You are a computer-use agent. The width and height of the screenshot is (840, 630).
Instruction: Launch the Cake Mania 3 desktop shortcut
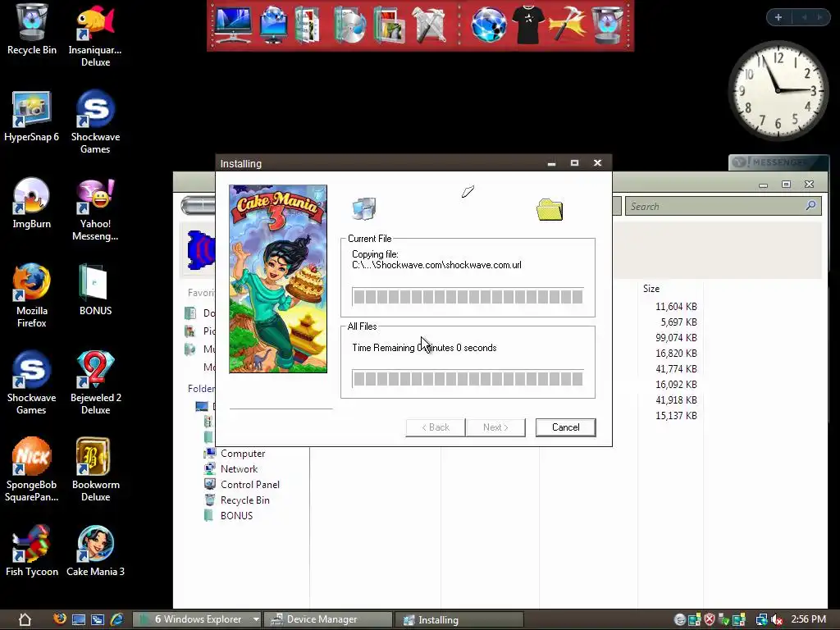(x=95, y=551)
